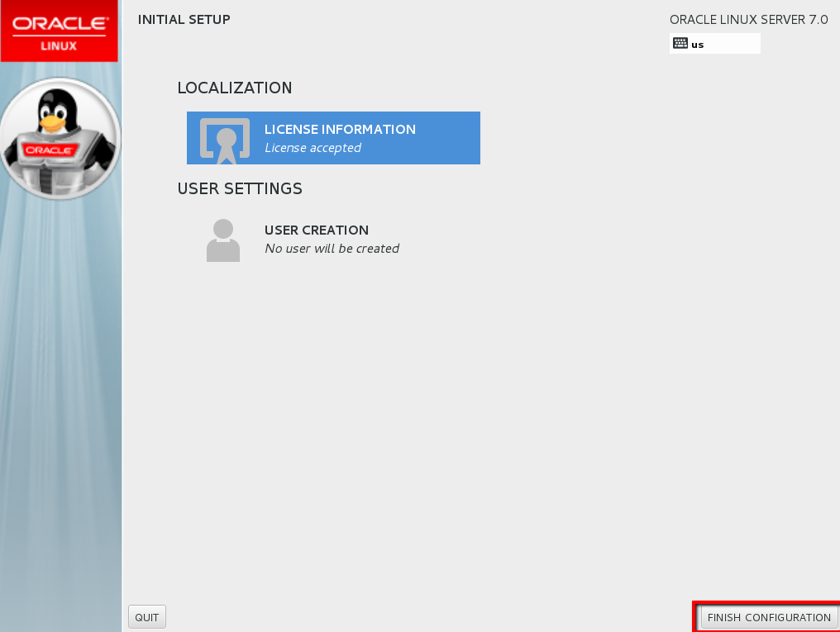Click the 'USER SETTINGS' section heading
This screenshot has height=632, width=840.
coord(240,188)
